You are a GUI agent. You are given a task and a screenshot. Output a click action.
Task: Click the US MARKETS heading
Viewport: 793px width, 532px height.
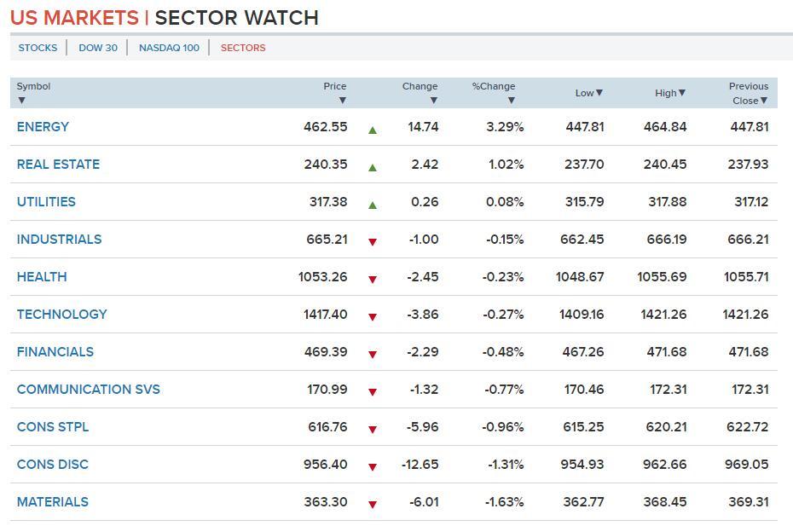coord(74,18)
